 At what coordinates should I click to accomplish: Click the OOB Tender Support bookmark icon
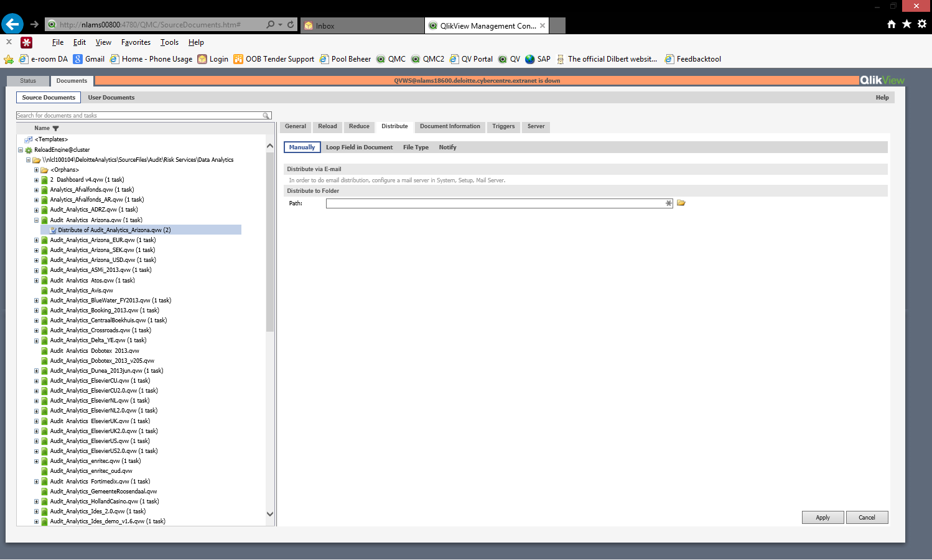click(x=238, y=59)
